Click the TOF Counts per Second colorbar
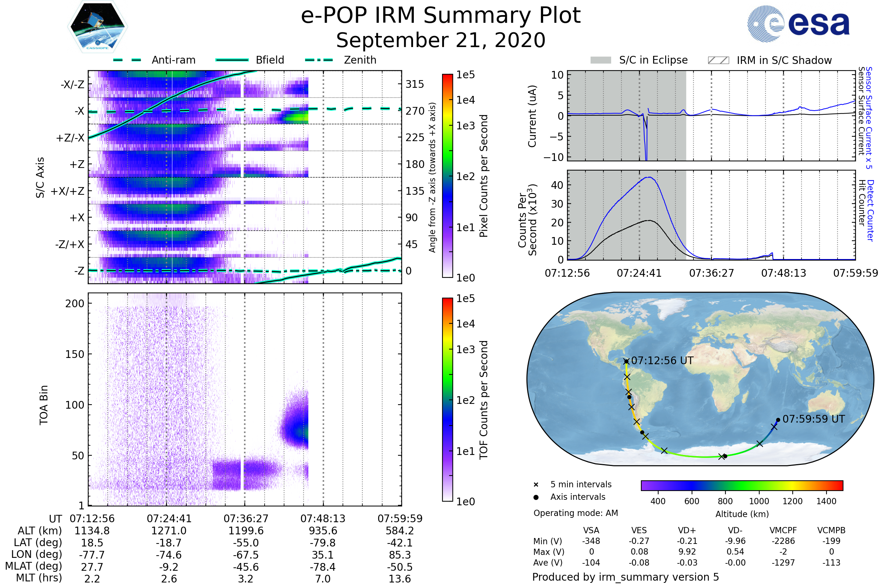Image resolution: width=882 pixels, height=588 pixels. coord(447,399)
